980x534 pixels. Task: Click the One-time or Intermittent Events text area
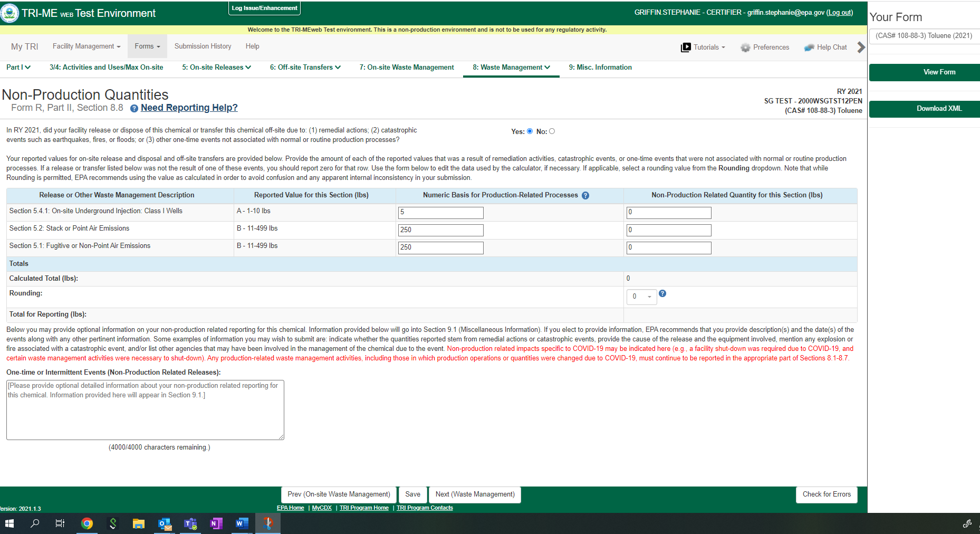point(145,410)
